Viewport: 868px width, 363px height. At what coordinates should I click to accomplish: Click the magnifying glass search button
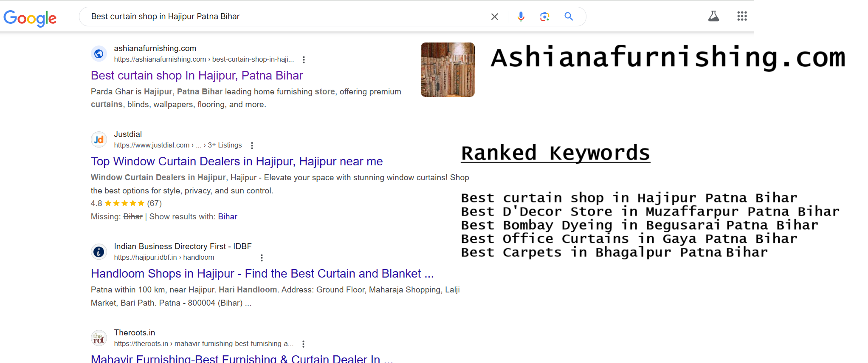[x=569, y=17]
